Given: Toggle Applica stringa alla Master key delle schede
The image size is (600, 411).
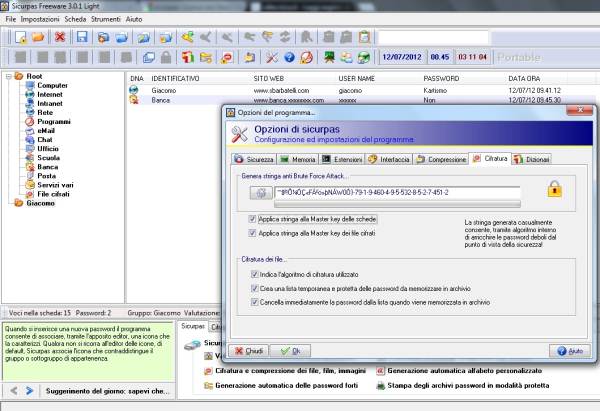Looking at the screenshot, I should (x=252, y=218).
